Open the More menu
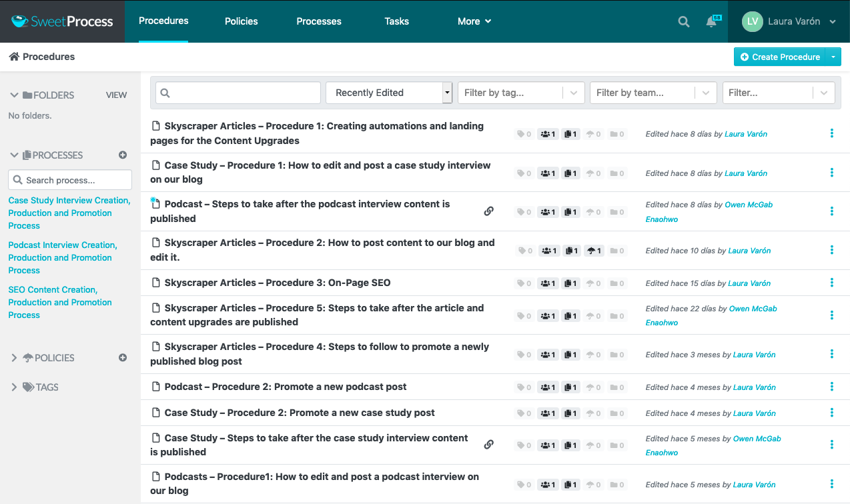 click(474, 21)
